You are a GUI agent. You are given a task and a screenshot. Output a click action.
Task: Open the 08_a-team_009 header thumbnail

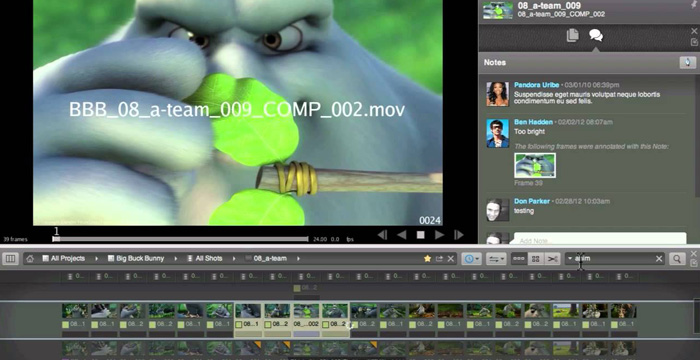[498, 11]
